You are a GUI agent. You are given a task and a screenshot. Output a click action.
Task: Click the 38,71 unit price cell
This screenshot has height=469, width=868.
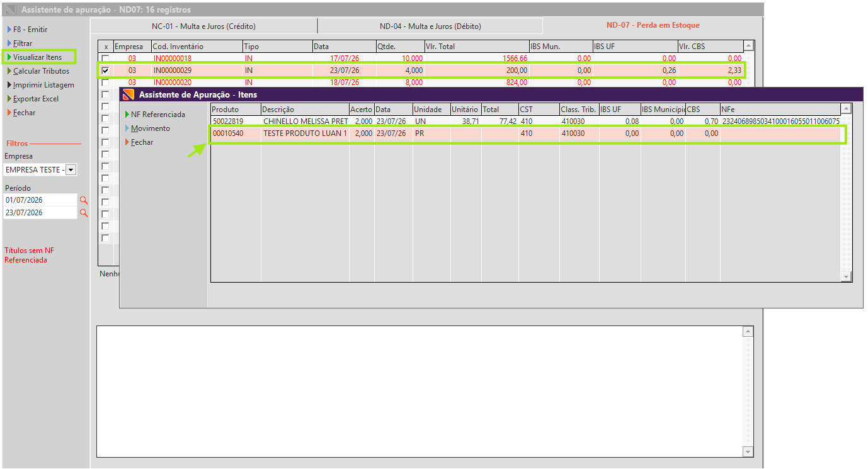465,121
